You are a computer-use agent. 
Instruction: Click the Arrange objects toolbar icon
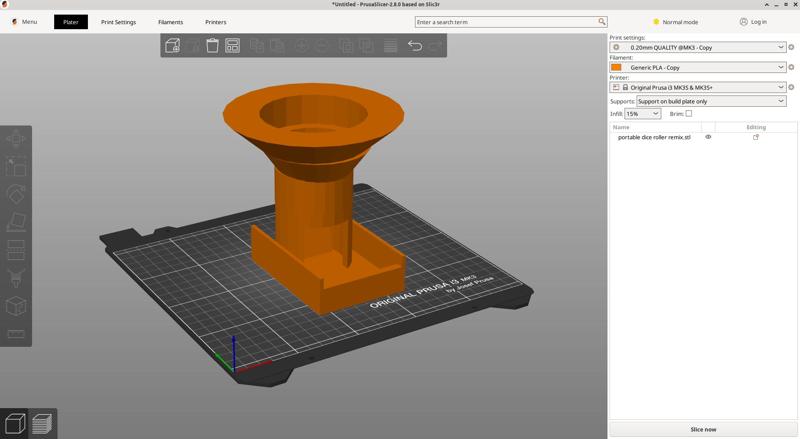tap(232, 46)
